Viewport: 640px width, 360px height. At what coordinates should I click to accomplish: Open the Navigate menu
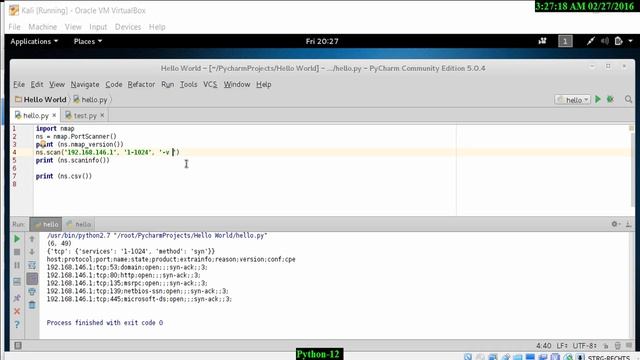tap(85, 84)
